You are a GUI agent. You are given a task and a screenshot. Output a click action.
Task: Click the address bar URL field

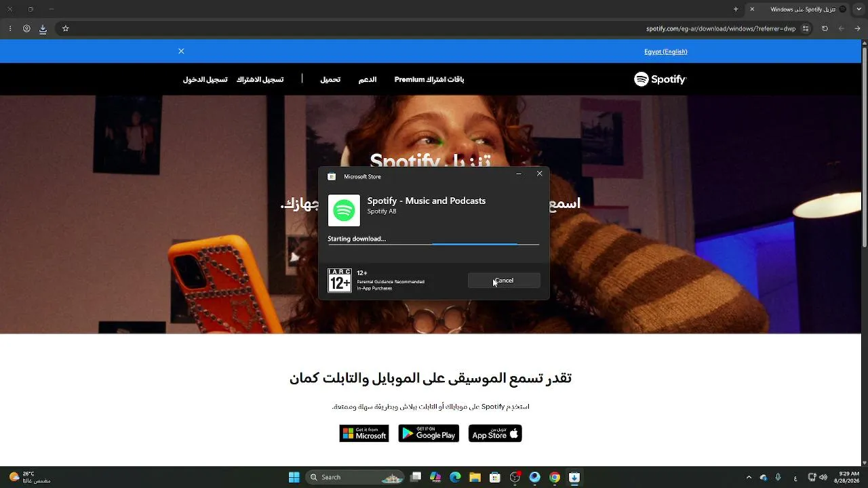(x=434, y=28)
